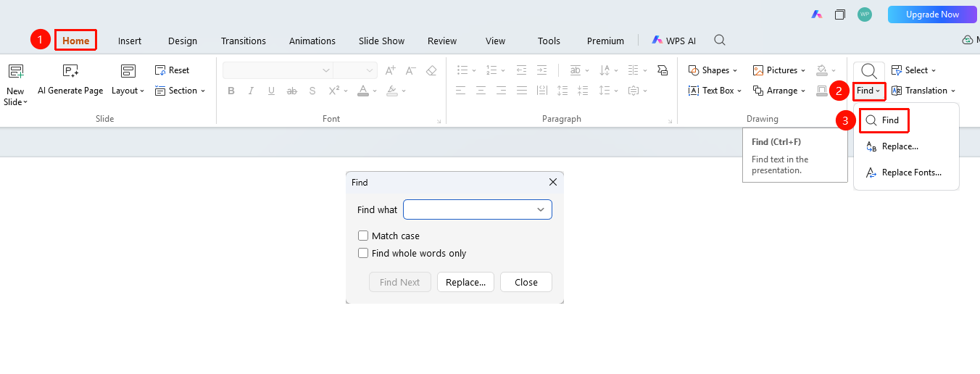
Task: Click the Pictures icon
Action: 758,70
